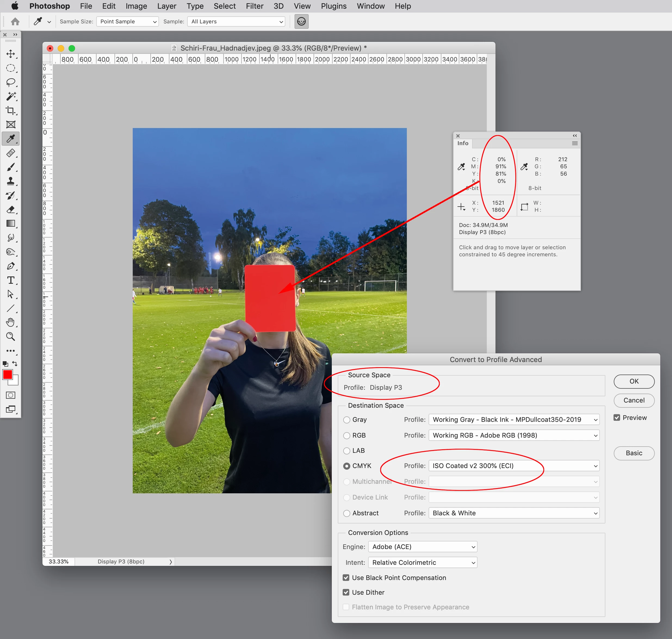Pick the Magic Wand tool
Viewport: 672px width, 639px height.
click(x=11, y=96)
